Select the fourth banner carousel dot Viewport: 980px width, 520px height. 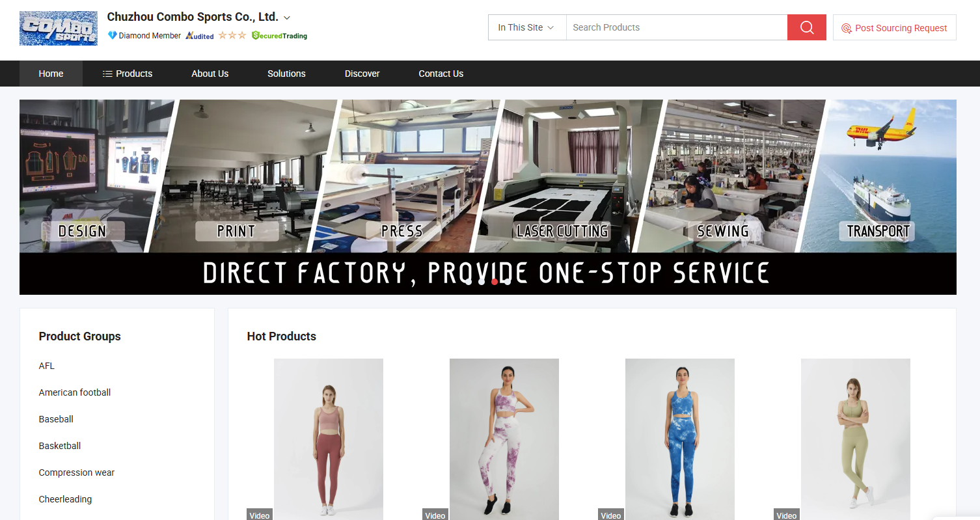click(508, 281)
